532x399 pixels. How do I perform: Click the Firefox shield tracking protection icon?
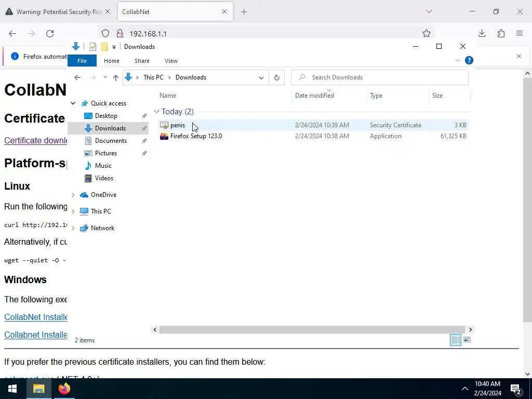click(105, 33)
